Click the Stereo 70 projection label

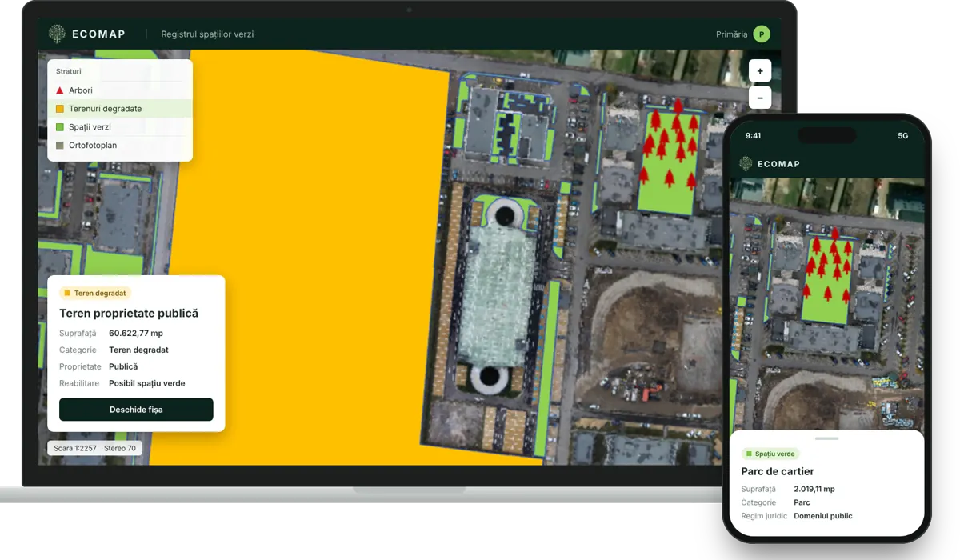coord(120,448)
